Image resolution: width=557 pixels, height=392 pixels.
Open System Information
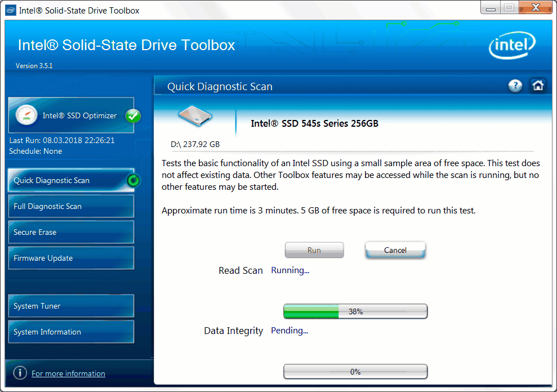[x=71, y=332]
